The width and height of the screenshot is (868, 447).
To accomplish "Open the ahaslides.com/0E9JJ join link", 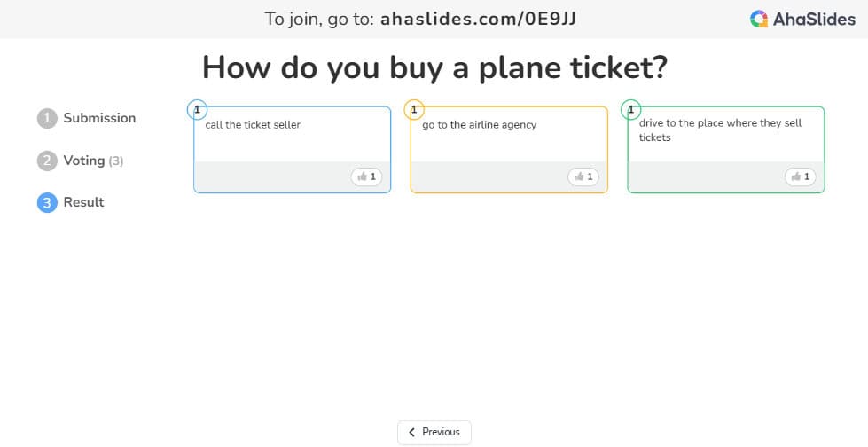I will pyautogui.click(x=478, y=19).
